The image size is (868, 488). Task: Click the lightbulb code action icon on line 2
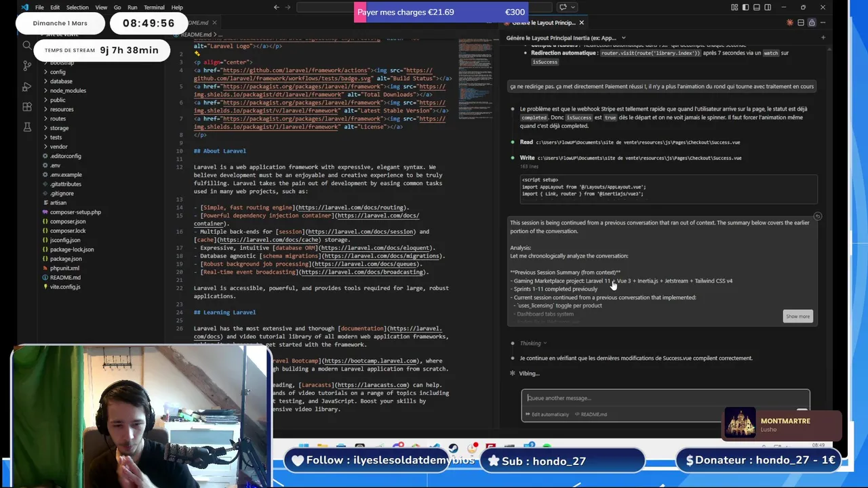(197, 54)
